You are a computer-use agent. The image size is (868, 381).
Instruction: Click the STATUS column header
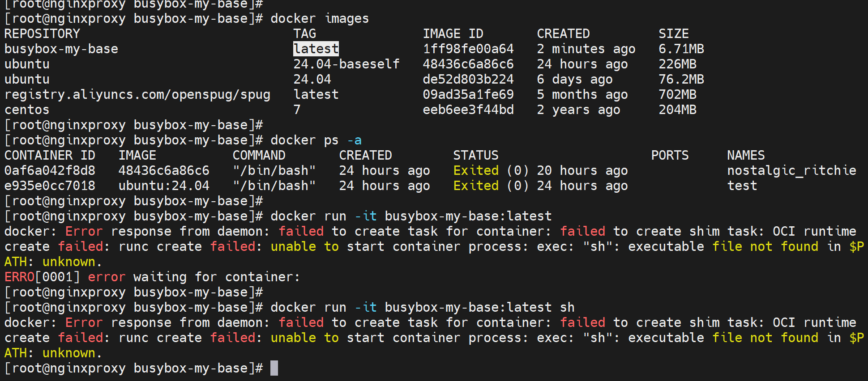click(x=475, y=155)
